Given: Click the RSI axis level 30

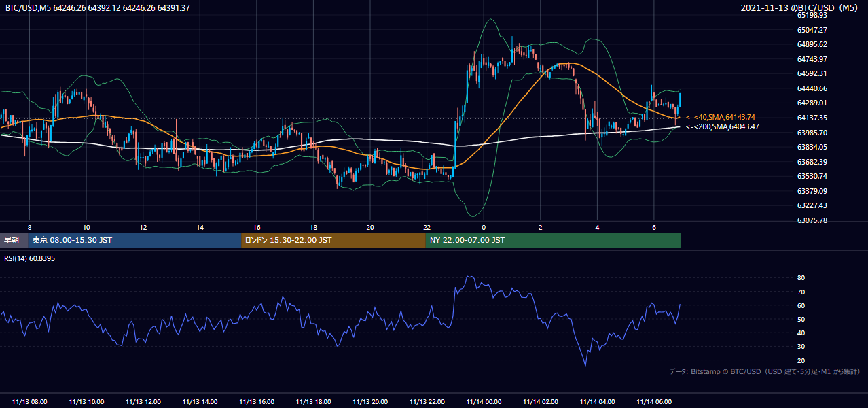Looking at the screenshot, I should point(801,347).
